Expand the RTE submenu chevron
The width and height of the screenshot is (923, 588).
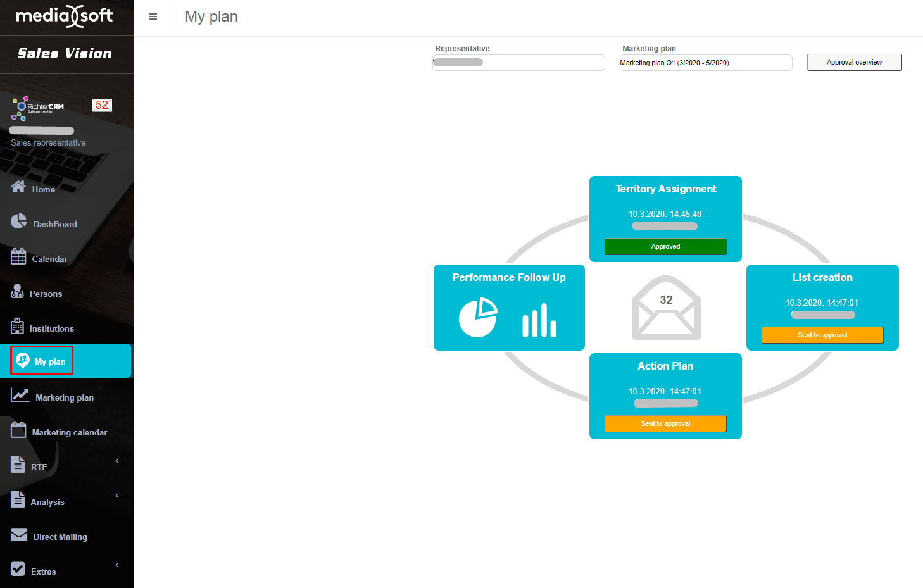coord(117,461)
